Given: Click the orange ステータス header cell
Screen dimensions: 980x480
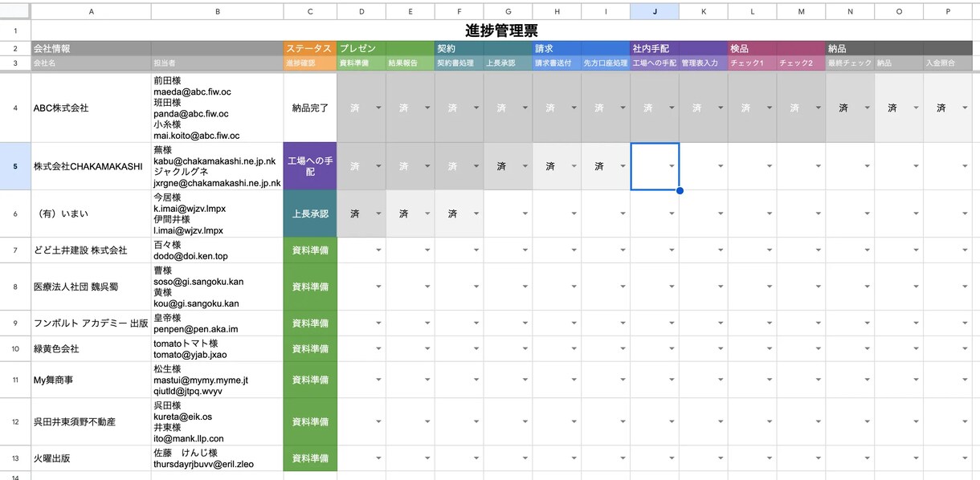Looking at the screenshot, I should coord(310,48).
